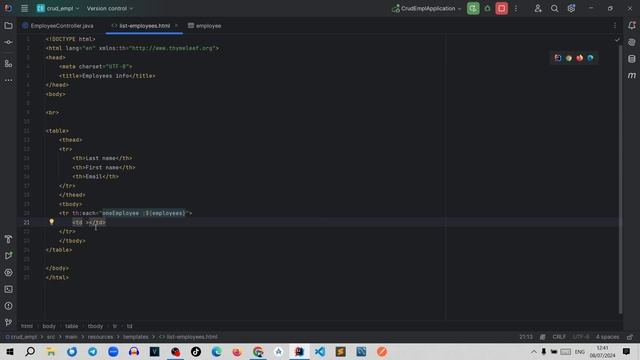Image resolution: width=640 pixels, height=360 pixels.
Task: Open the Project tool window folder icon
Action: pos(8,26)
